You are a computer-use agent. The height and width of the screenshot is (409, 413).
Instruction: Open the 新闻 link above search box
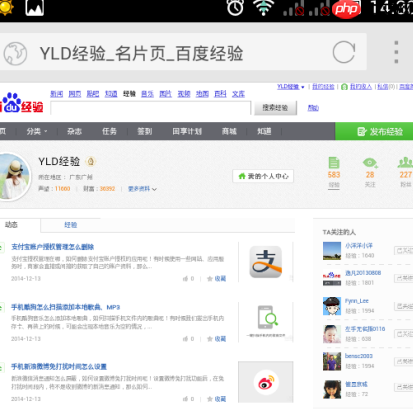pyautogui.click(x=57, y=94)
